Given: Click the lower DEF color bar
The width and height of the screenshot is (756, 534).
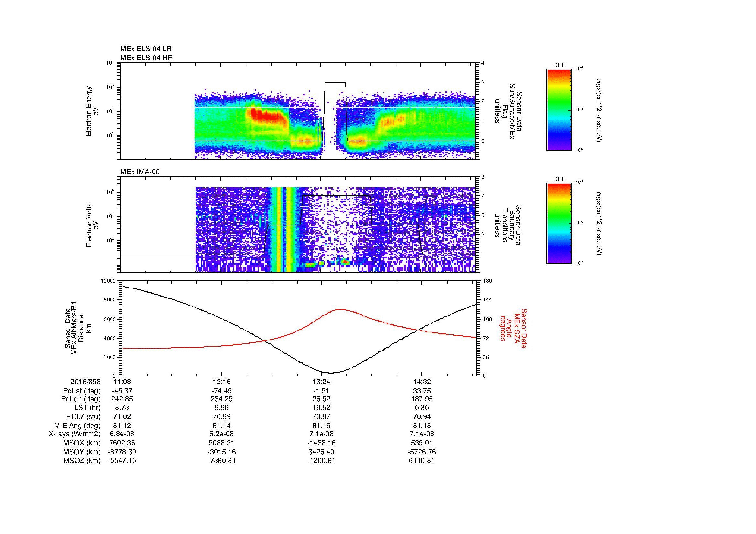Looking at the screenshot, I should pos(559,224).
